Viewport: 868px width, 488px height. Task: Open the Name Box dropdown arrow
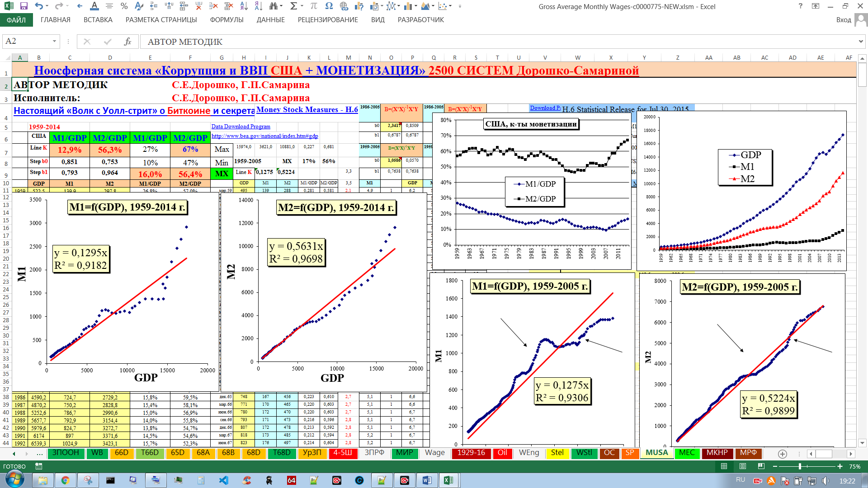pyautogui.click(x=54, y=42)
